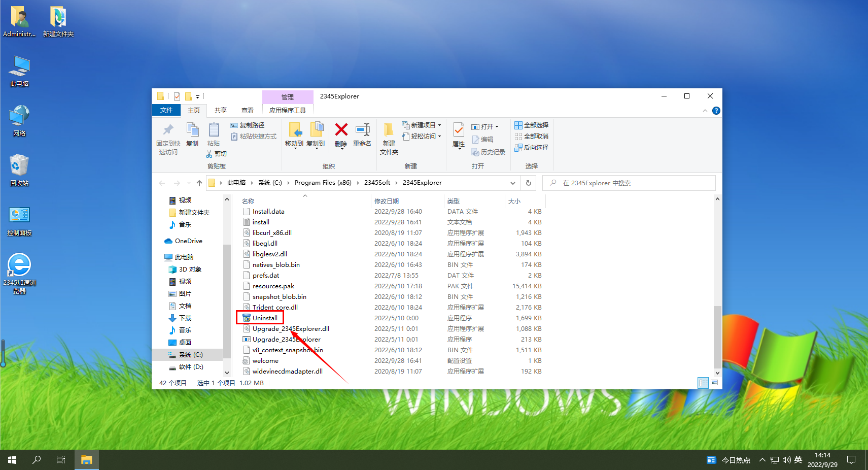Screen dimensions: 868x470
Task: Open the New item (新建项目) dropdown
Action: click(422, 125)
